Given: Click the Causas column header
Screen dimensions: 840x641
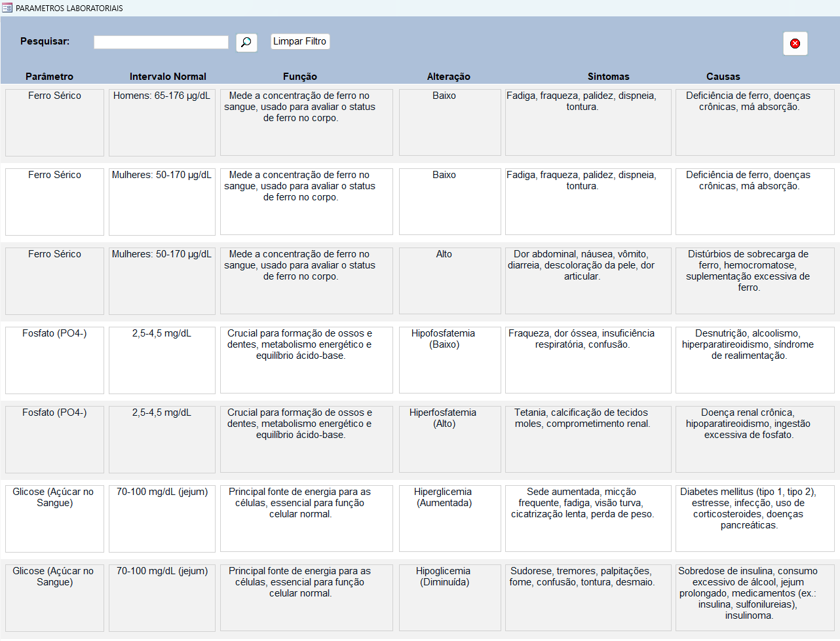Looking at the screenshot, I should click(x=723, y=77).
